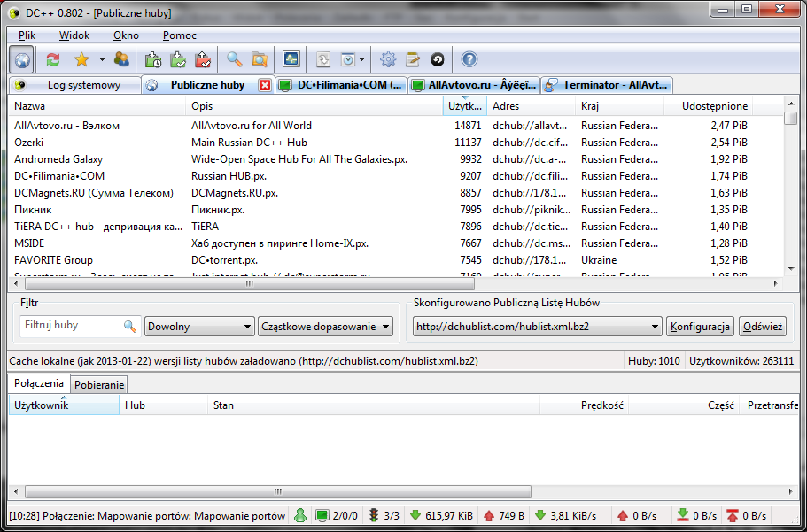
Task: Open the hublist URL dropdown
Action: tap(538, 327)
